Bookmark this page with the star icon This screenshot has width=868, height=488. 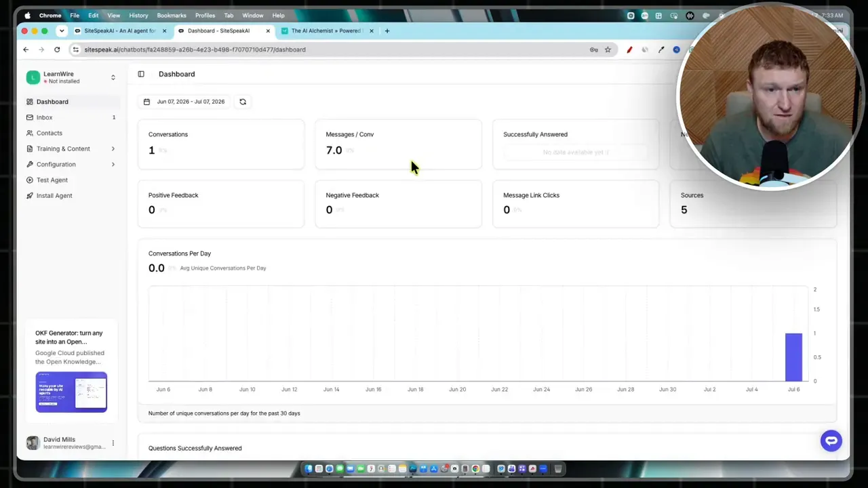coord(608,49)
